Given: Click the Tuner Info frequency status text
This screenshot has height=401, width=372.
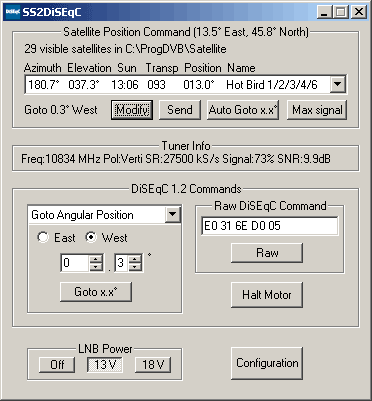Looking at the screenshot, I should [176, 159].
